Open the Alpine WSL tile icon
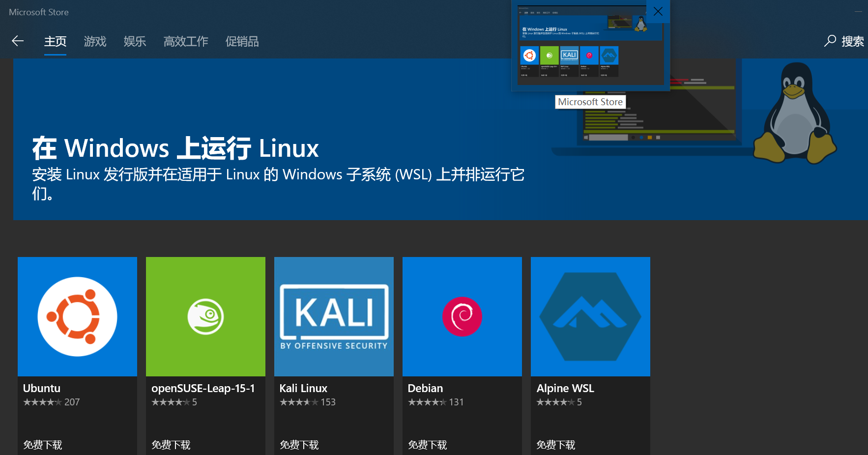Viewport: 868px width, 455px height. click(x=590, y=316)
